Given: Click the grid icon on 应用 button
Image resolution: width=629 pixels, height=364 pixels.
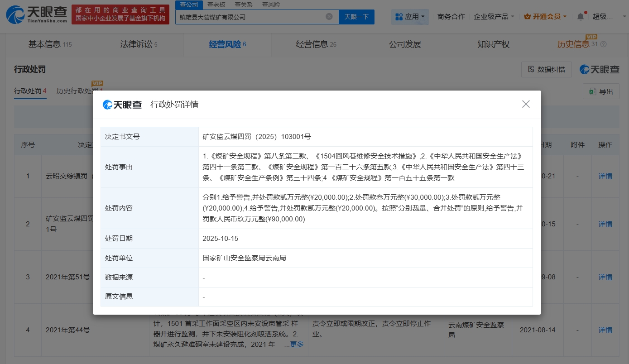Looking at the screenshot, I should (x=399, y=17).
